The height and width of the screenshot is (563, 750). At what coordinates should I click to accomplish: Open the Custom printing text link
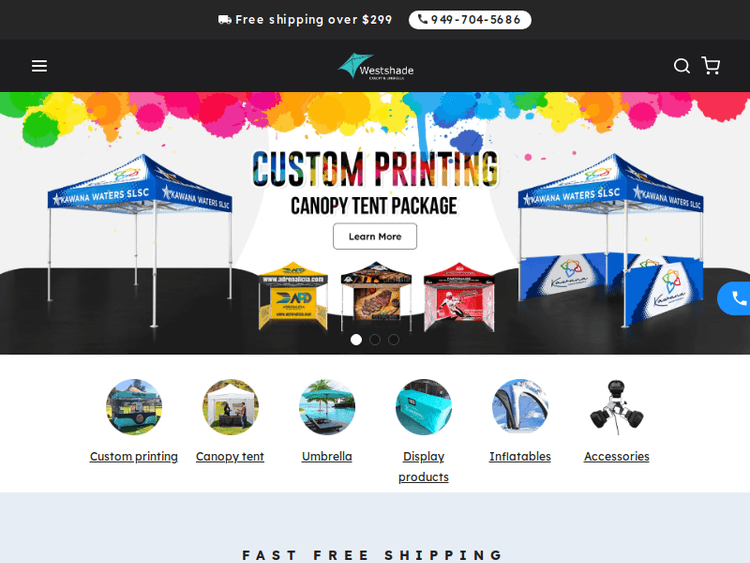click(x=134, y=456)
